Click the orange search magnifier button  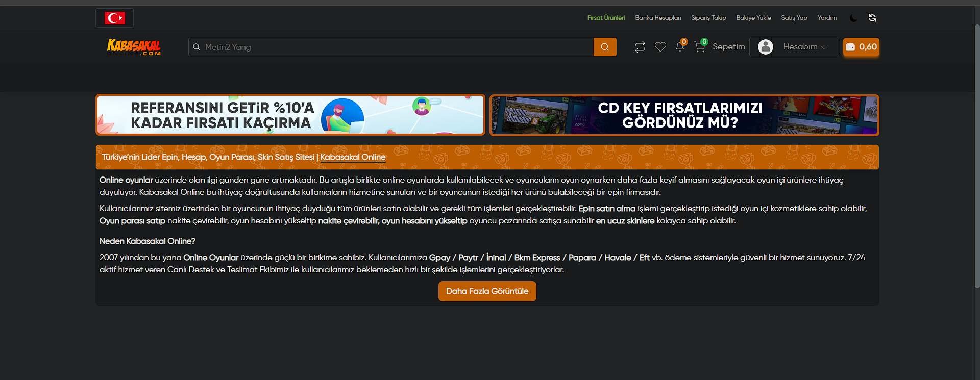[x=605, y=47]
